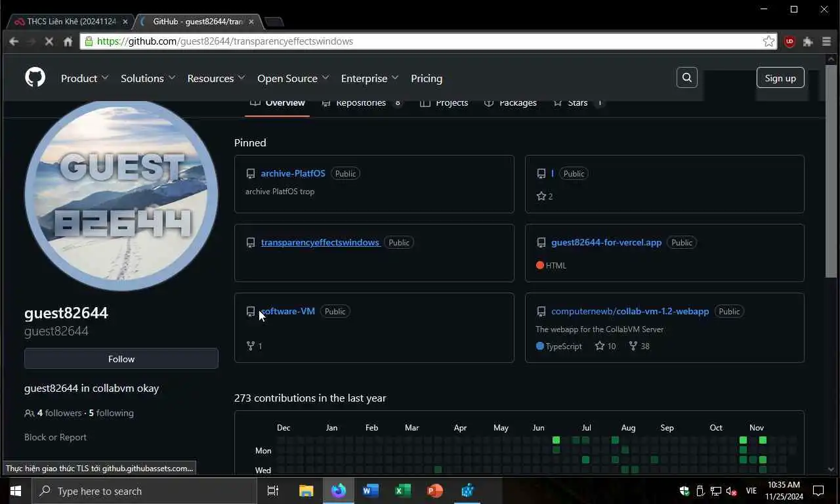Screen dimensions: 840x504
Task: Open the Windows notification center
Action: point(818,491)
